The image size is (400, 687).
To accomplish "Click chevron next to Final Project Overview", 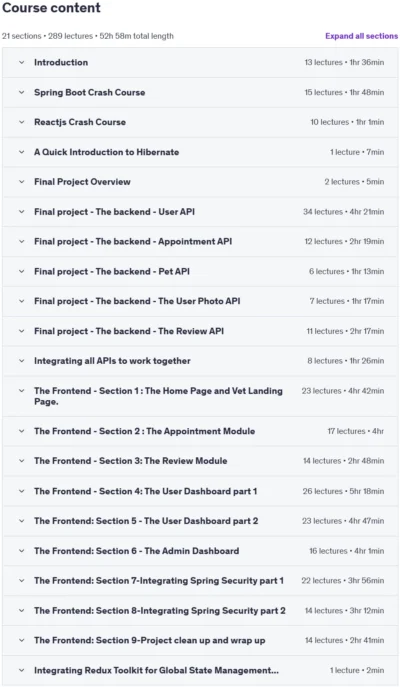I will [x=21, y=182].
